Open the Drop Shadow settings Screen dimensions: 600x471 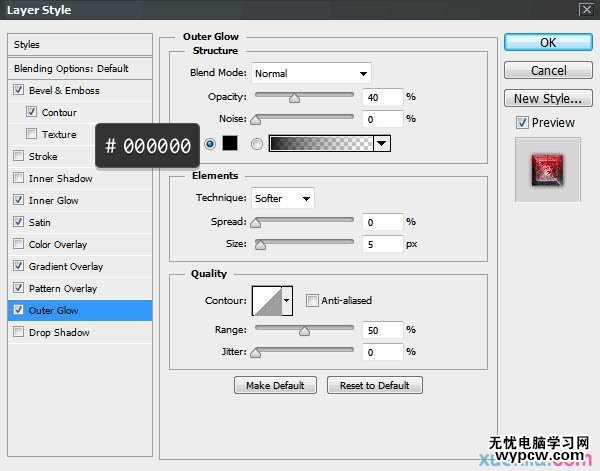59,332
